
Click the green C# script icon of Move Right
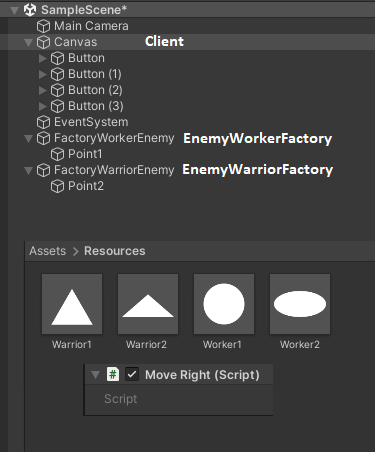pos(113,374)
